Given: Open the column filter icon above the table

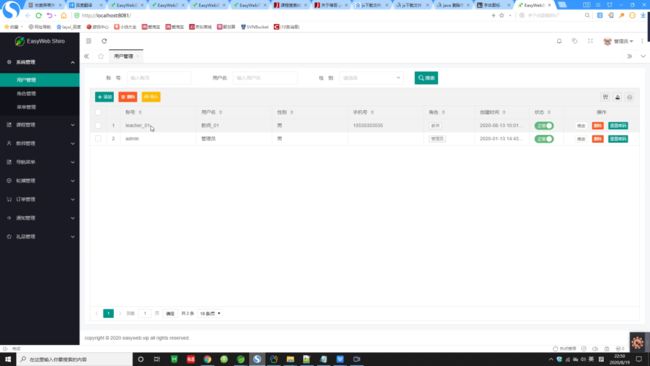Looking at the screenshot, I should coord(605,97).
